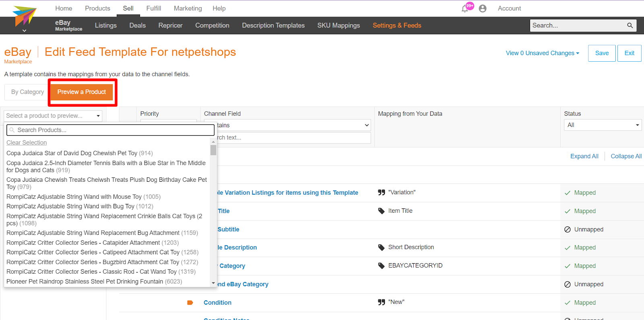Open the Help menu
The height and width of the screenshot is (320, 644).
click(219, 8)
